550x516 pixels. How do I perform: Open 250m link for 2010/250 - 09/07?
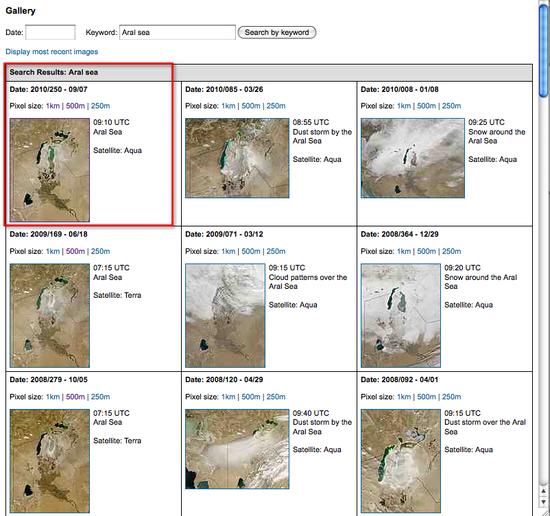click(100, 106)
